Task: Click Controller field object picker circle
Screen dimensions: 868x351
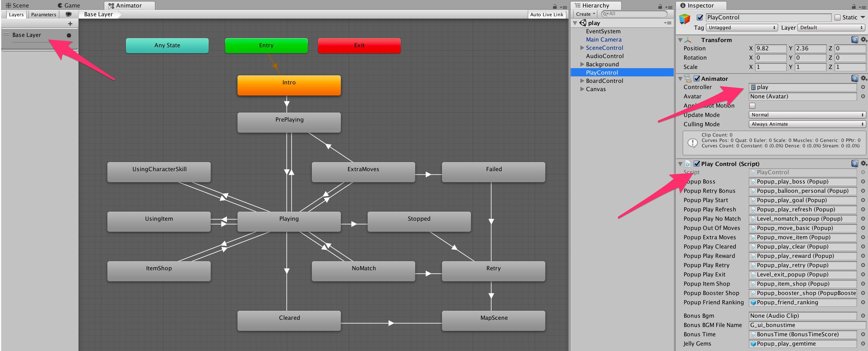Action: click(863, 87)
